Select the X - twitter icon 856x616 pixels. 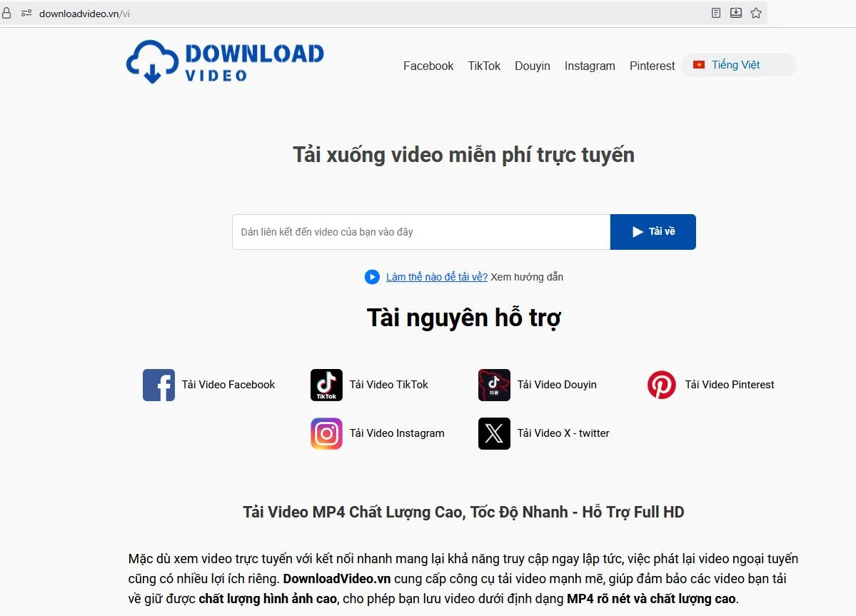coord(494,433)
